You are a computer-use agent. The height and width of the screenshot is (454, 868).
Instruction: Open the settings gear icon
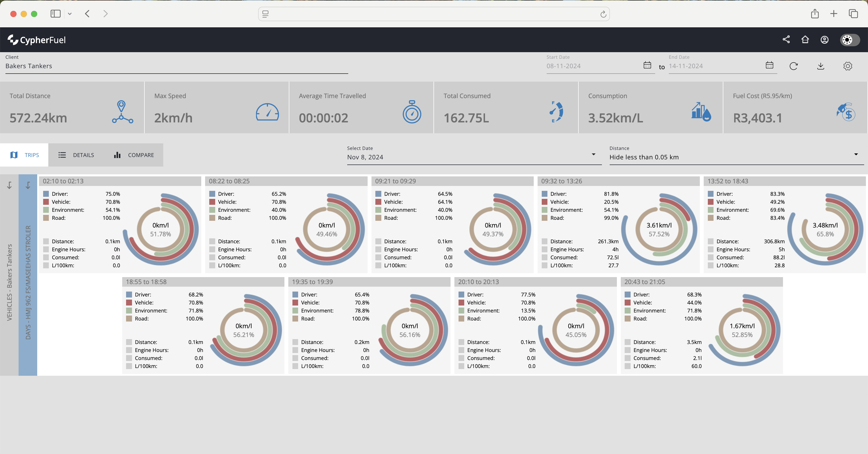(x=847, y=66)
